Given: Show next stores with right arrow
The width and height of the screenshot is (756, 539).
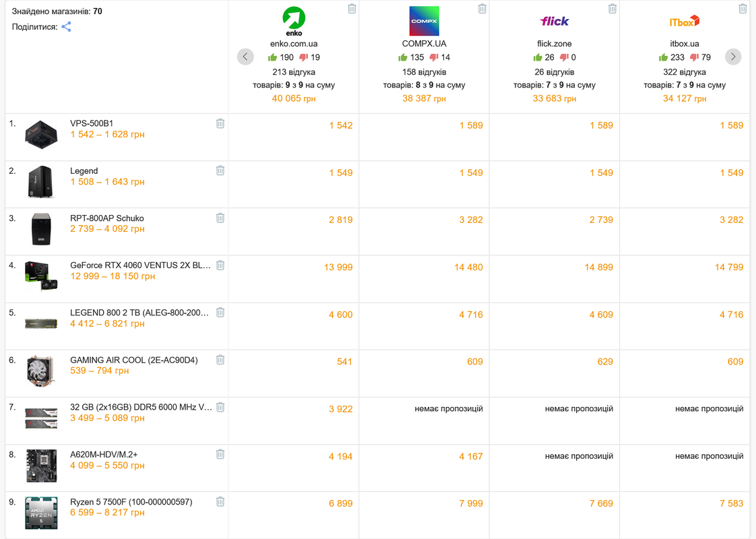Looking at the screenshot, I should [733, 57].
